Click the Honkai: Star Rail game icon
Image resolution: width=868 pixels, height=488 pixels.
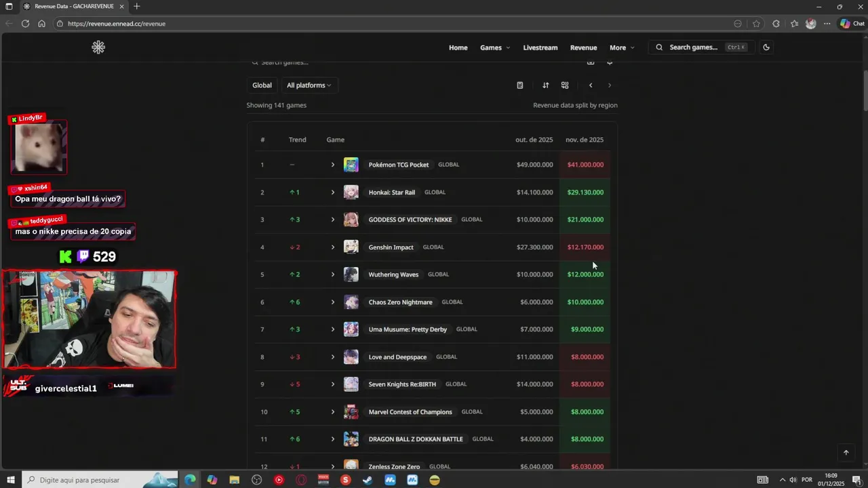[x=351, y=192]
